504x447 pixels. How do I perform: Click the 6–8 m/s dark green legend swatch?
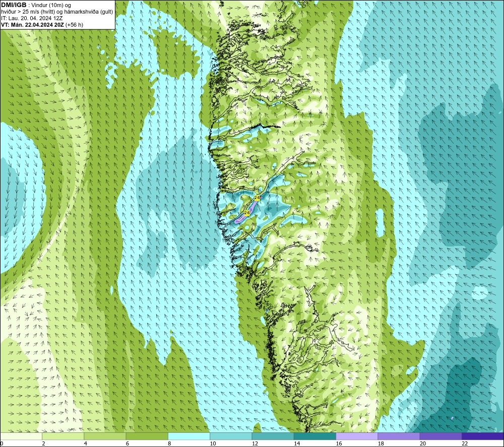tap(147, 436)
